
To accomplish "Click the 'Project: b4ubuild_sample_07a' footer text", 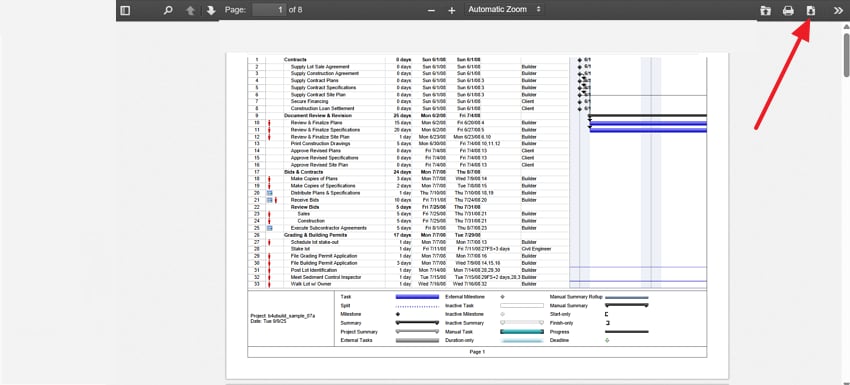I will click(283, 316).
